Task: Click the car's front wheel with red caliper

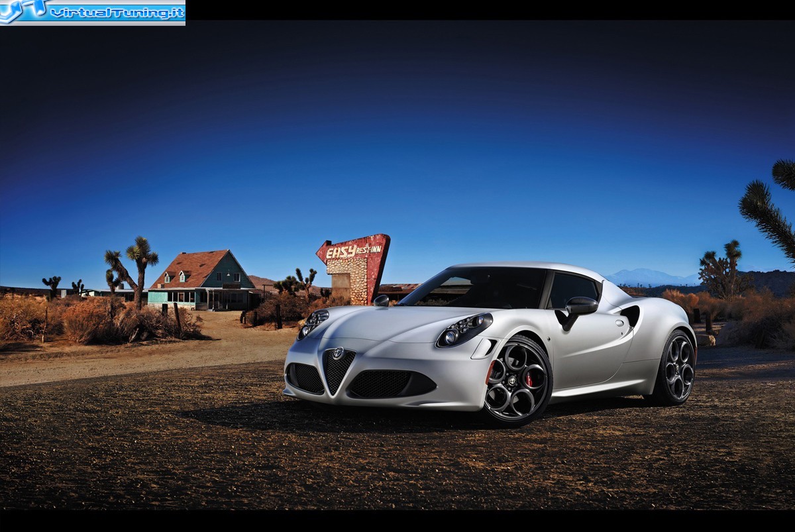Action: 517,381
